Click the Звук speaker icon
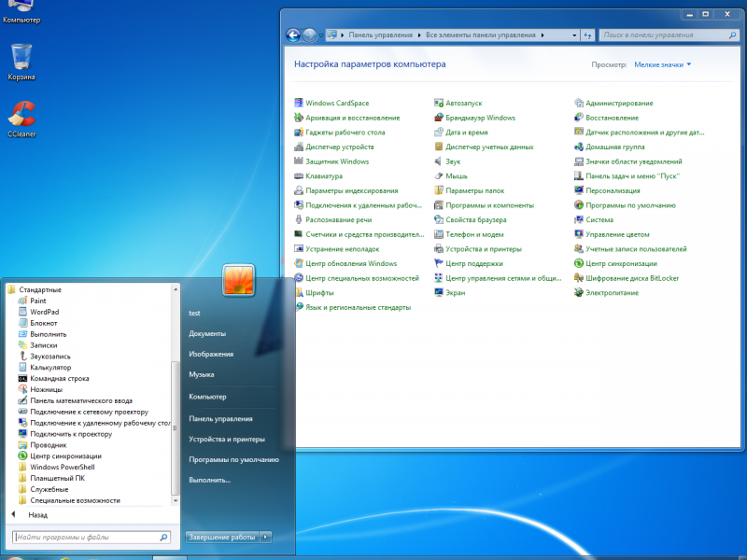The height and width of the screenshot is (560, 747). click(439, 161)
